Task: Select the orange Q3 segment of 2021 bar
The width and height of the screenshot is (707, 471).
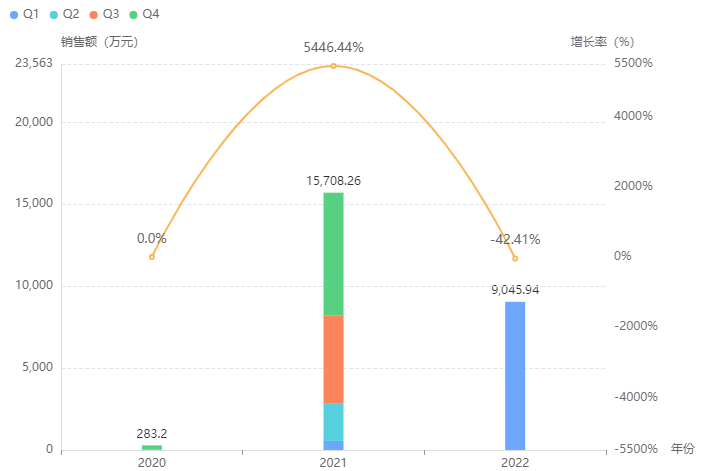Action: (x=333, y=359)
